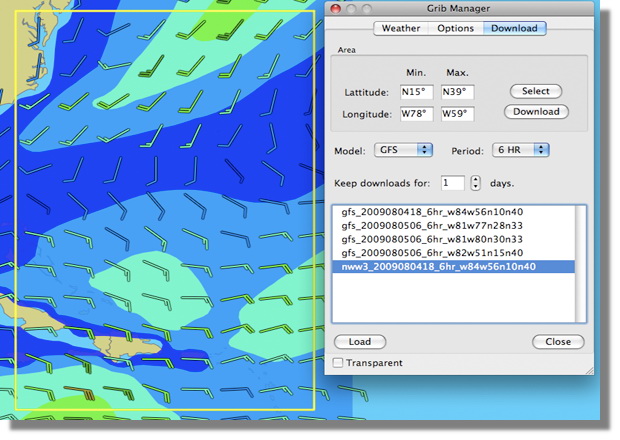Open the Model dropdown showing GFS
Screen dimensions: 620x440
[404, 150]
